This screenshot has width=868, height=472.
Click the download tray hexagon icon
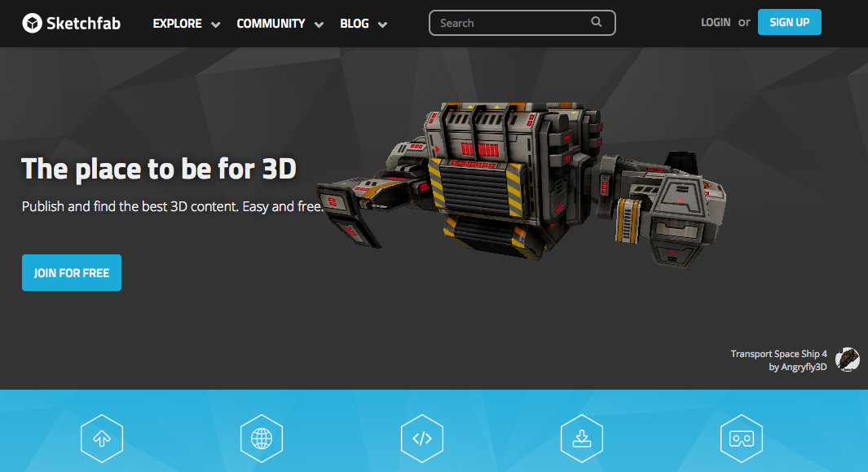coord(582,439)
